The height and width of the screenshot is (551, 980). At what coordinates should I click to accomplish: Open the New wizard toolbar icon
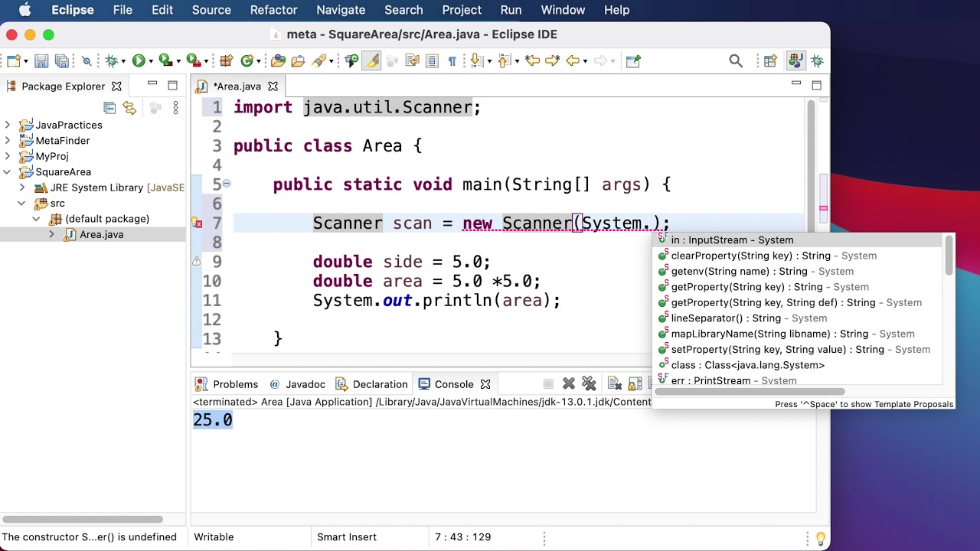tap(15, 61)
